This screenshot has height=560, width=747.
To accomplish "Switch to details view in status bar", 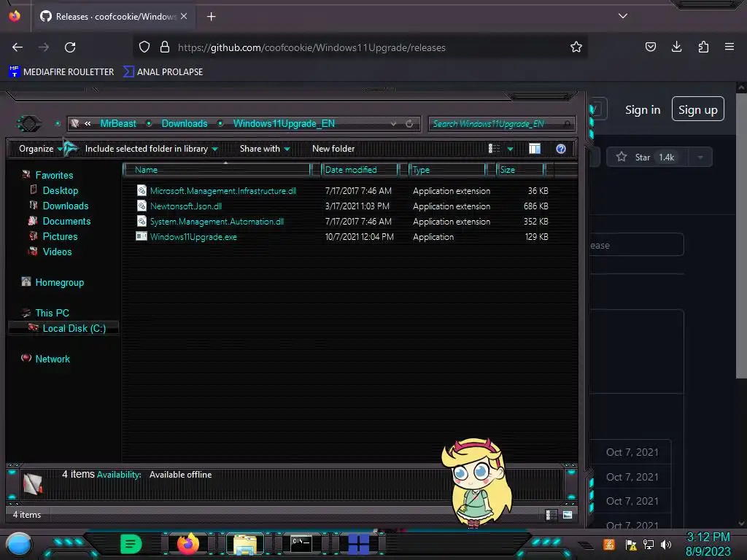I will 551,515.
